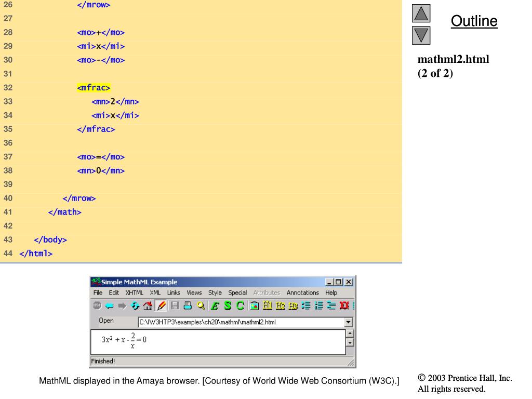Click the gray forward arrow icon

coord(122,306)
